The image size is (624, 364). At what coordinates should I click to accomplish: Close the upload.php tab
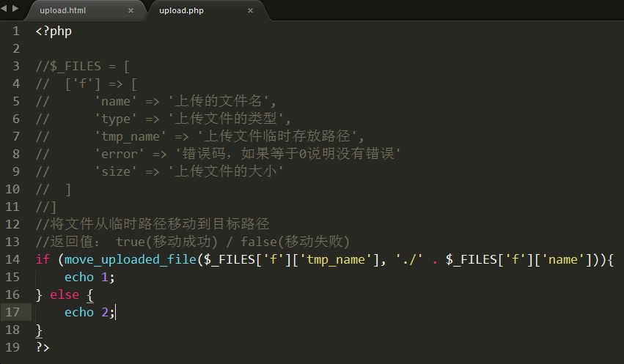tap(250, 11)
